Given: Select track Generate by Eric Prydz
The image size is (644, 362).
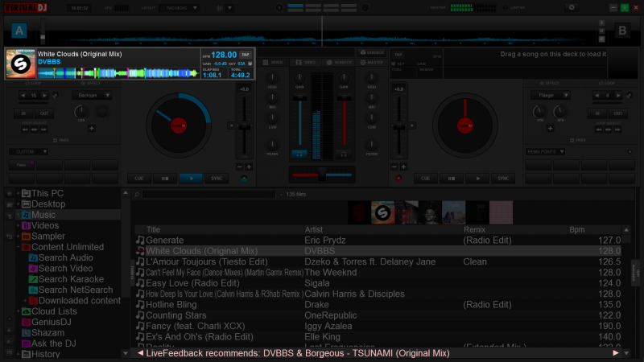Looking at the screenshot, I should 378,240.
